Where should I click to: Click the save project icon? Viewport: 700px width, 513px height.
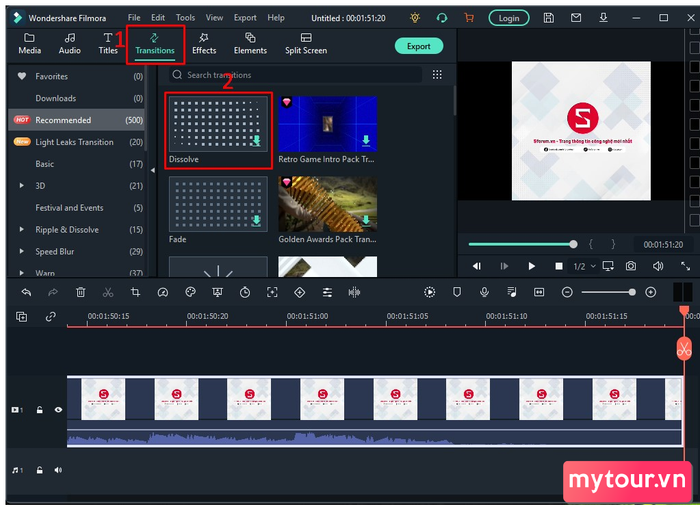(x=549, y=18)
